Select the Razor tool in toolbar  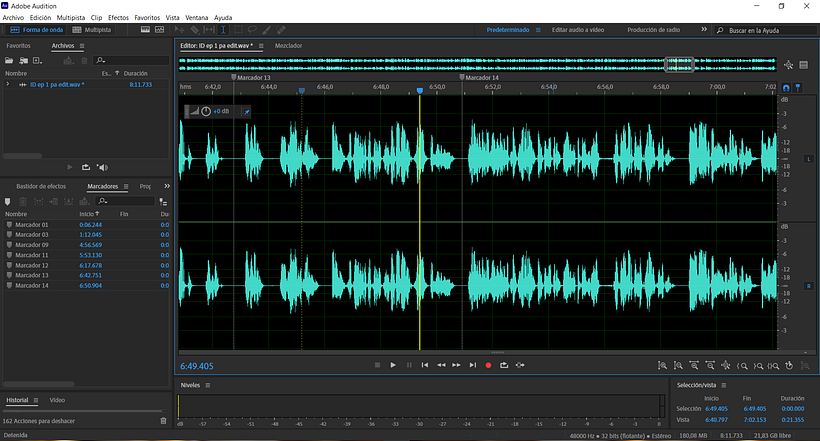point(195,30)
